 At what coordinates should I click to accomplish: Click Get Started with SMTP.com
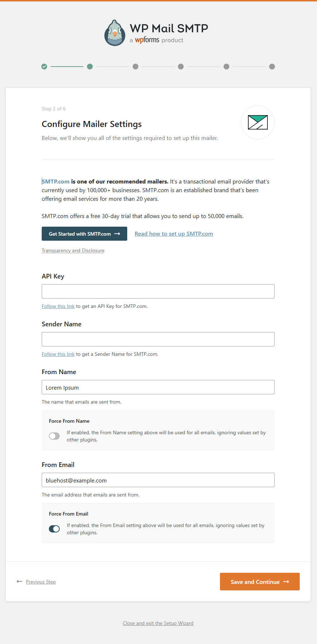(x=84, y=233)
